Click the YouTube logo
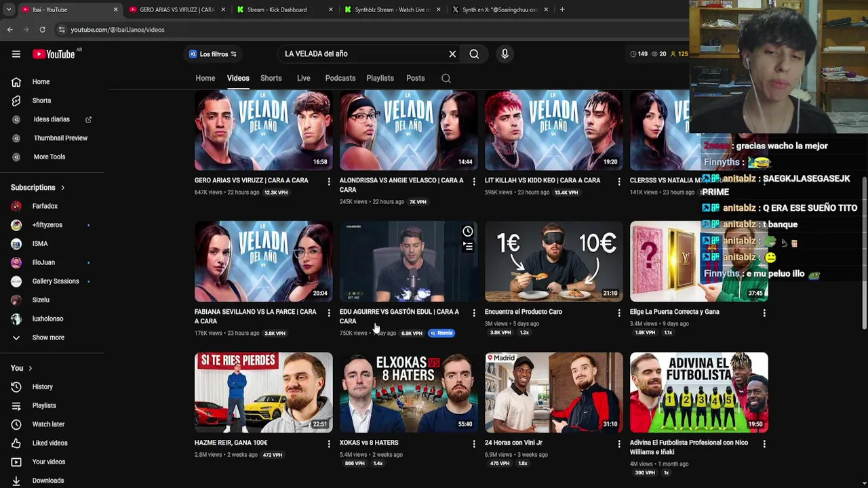The width and height of the screenshot is (868, 488). 54,54
